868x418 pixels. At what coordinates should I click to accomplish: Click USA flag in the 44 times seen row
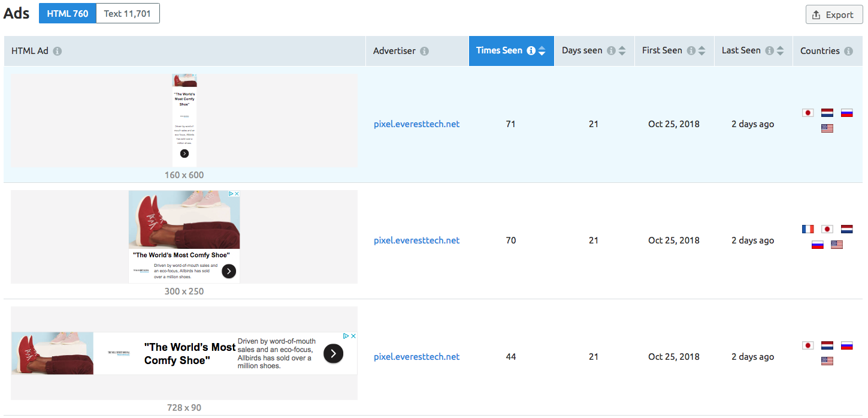coord(827,361)
